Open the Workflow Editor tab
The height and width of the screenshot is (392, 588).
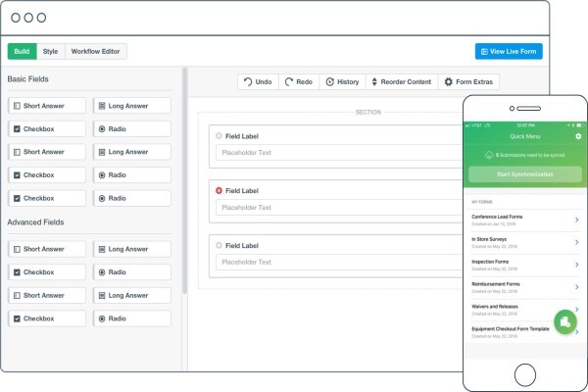click(96, 51)
